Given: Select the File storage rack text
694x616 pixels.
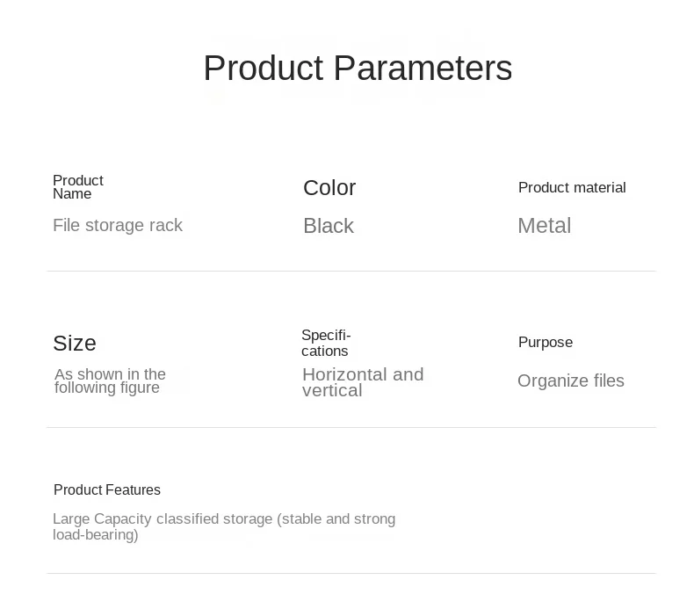Looking at the screenshot, I should (117, 226).
